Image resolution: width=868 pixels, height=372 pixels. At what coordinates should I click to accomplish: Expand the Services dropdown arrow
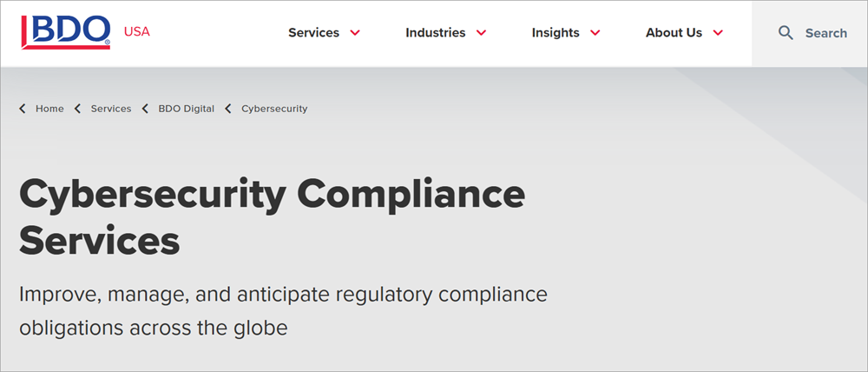point(355,33)
